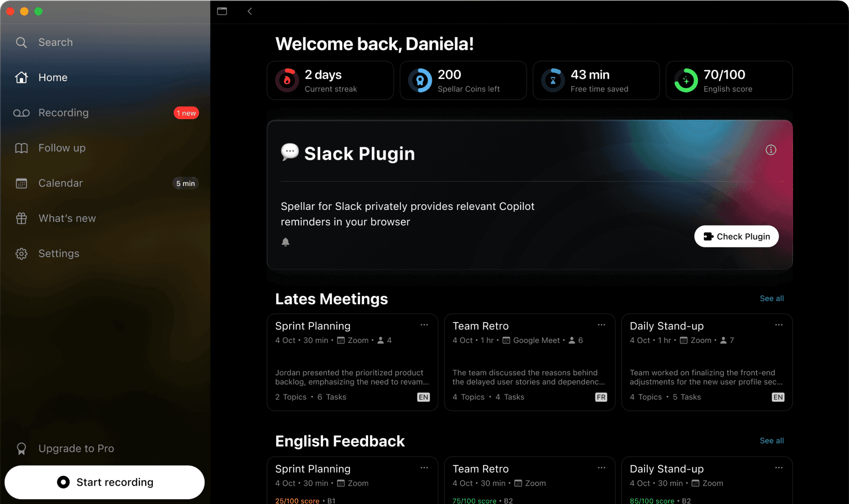Open the Sprint Planning meeting three-dot menu
This screenshot has width=849, height=504.
pos(424,325)
